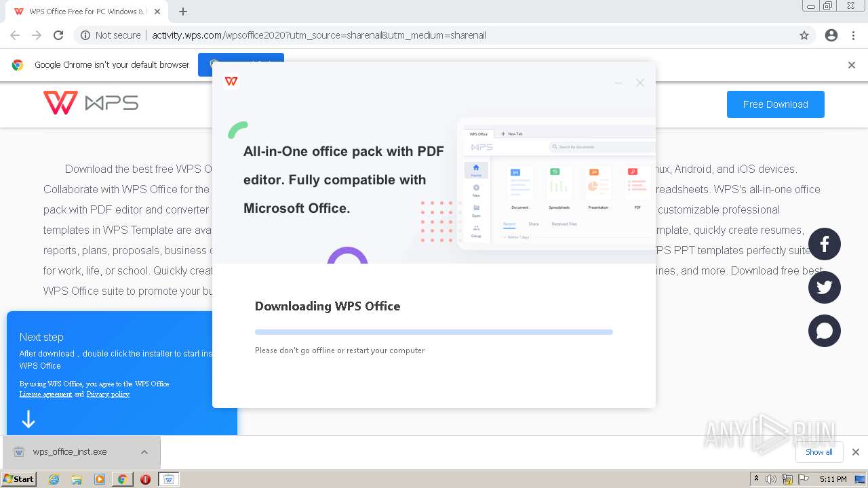Open the Privacy policy link

108,394
